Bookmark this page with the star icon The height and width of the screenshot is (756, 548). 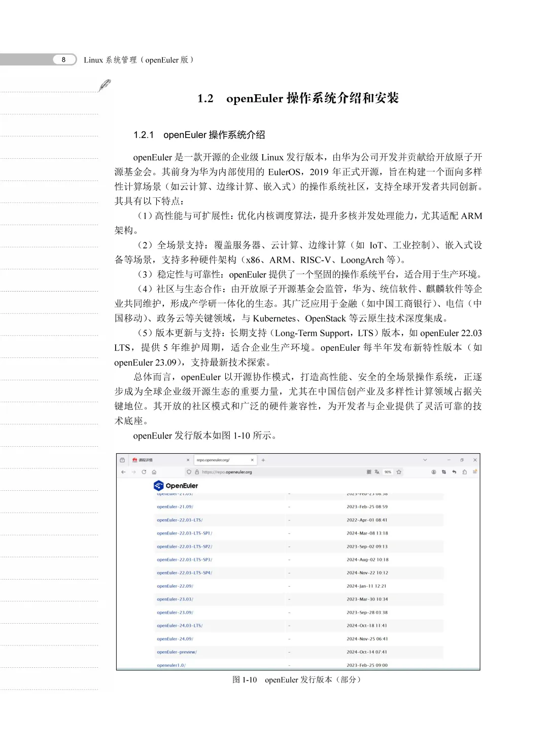click(399, 472)
